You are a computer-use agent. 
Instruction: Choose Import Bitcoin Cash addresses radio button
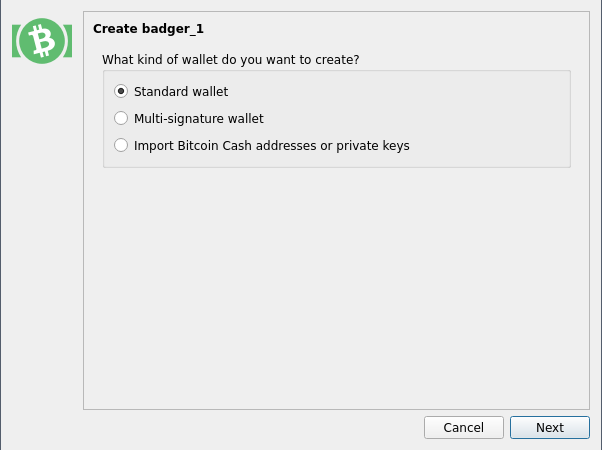[121, 145]
